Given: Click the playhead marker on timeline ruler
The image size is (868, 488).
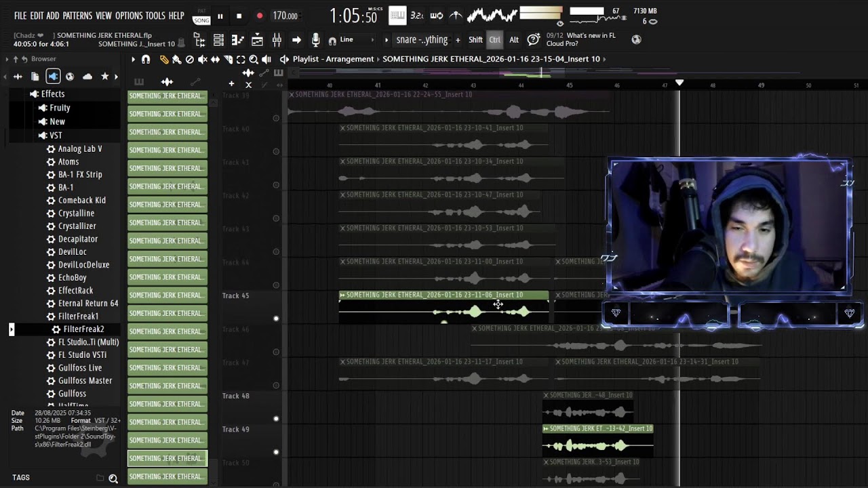Looking at the screenshot, I should [x=679, y=83].
